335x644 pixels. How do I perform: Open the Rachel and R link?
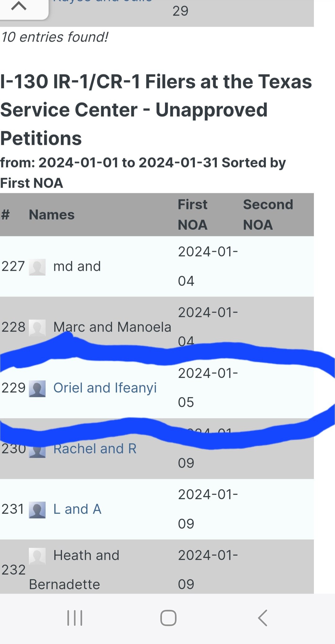click(x=95, y=449)
